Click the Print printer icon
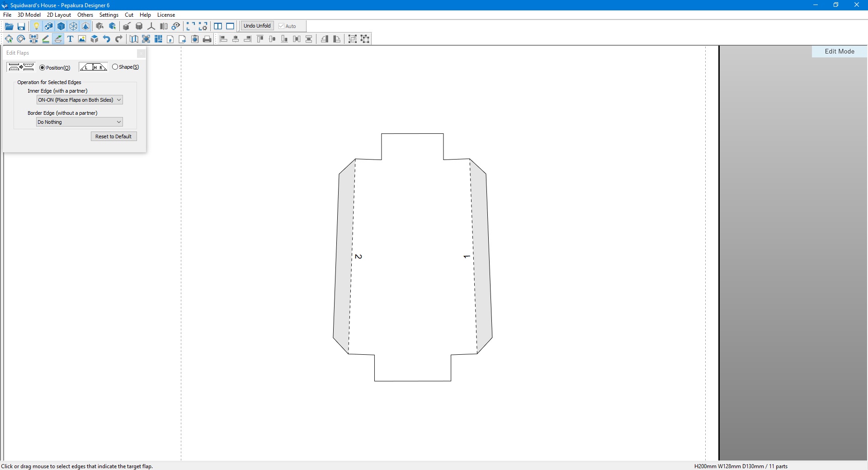This screenshot has height=470, width=868. click(207, 39)
